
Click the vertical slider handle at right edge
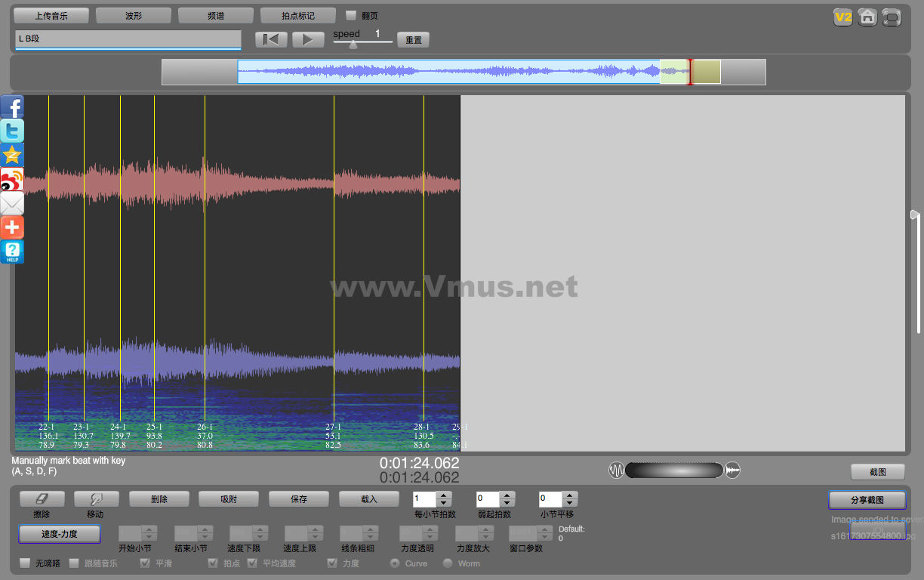pos(915,215)
